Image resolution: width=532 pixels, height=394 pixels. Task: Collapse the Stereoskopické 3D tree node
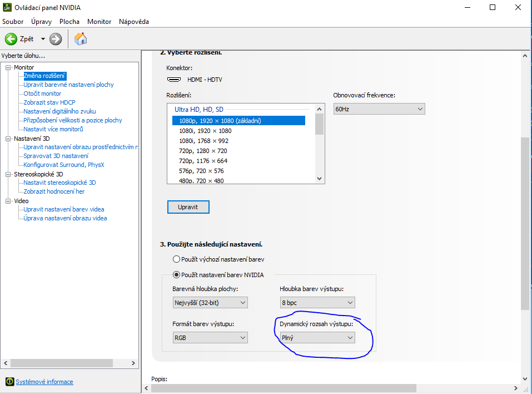tap(8, 174)
